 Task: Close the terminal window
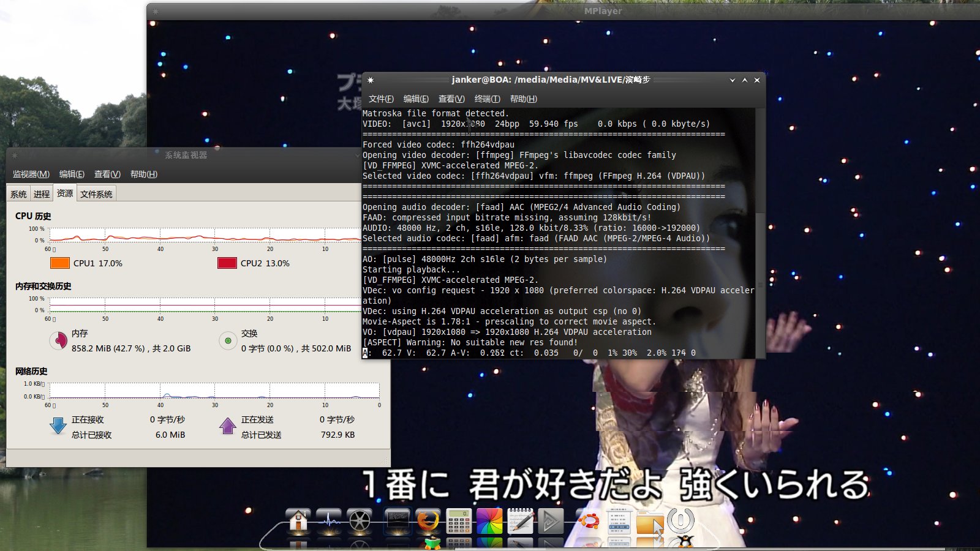(x=757, y=80)
